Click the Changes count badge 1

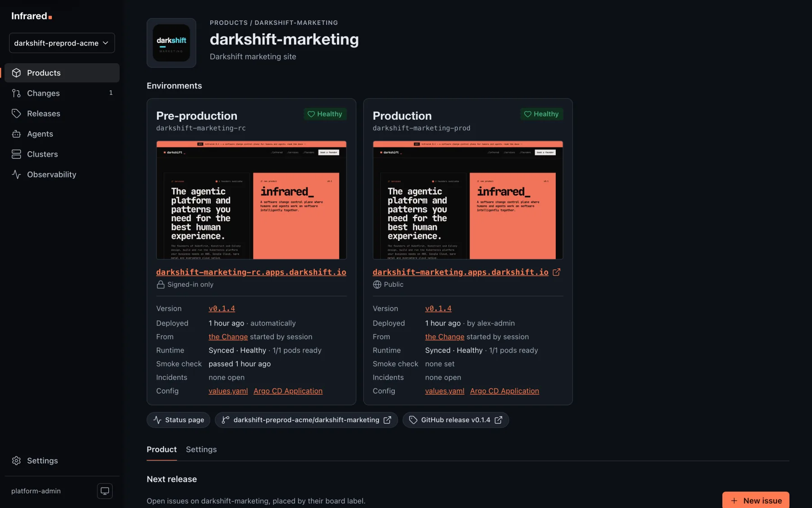111,93
